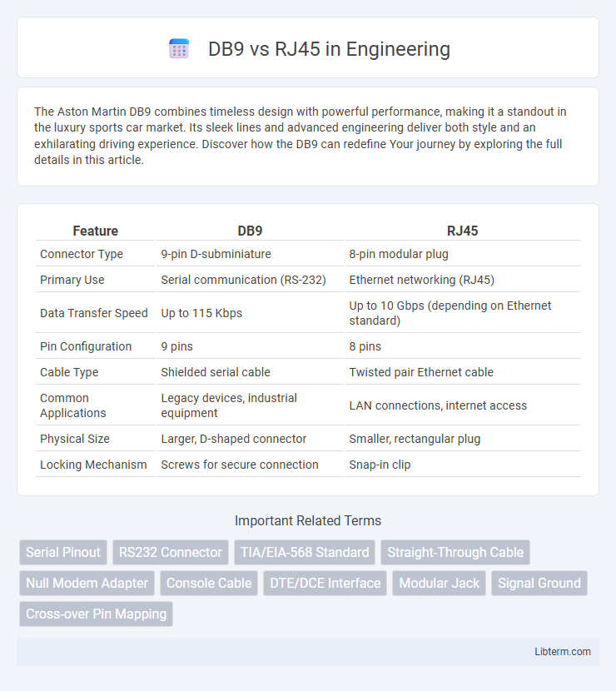Select the 'Cable Type' row label
616x691 pixels.
click(x=69, y=372)
